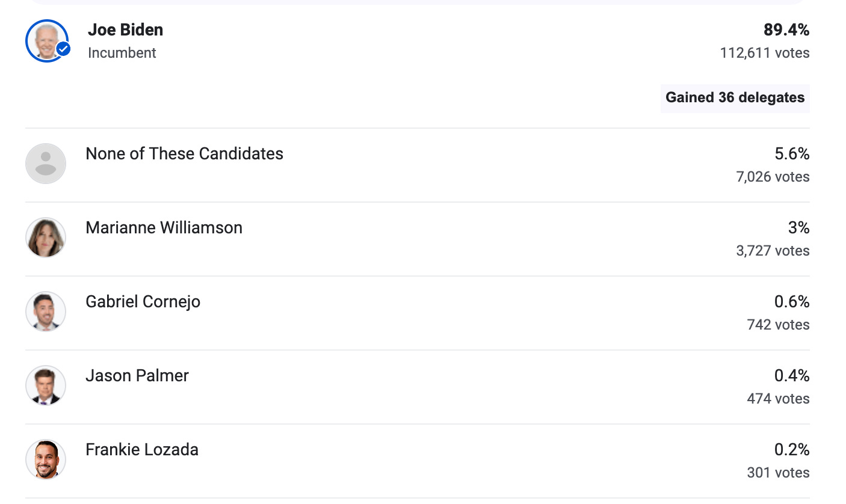This screenshot has height=504, width=846.
Task: Click the 3,727 votes count
Action: [x=773, y=251]
